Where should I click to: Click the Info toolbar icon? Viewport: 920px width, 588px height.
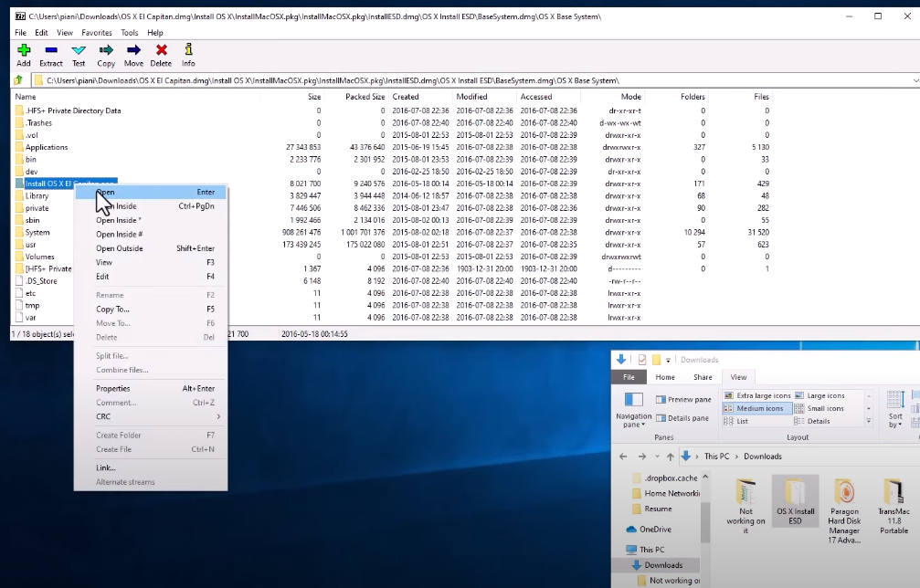tap(188, 55)
